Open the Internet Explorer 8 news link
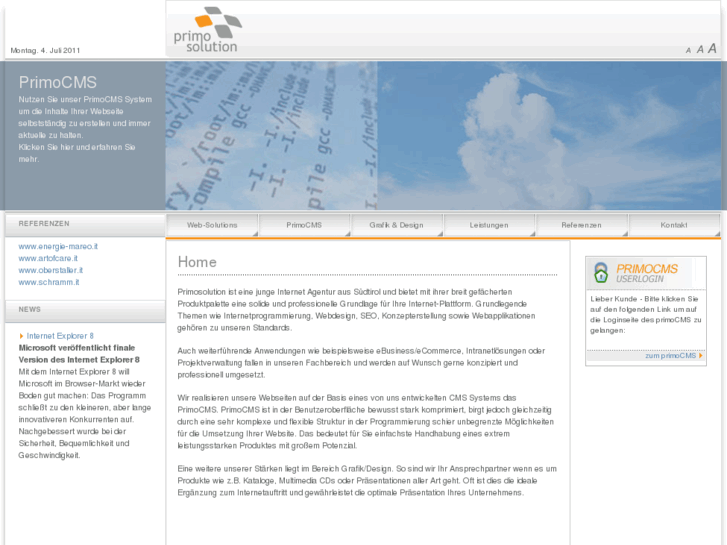The height and width of the screenshot is (545, 727). point(60,336)
